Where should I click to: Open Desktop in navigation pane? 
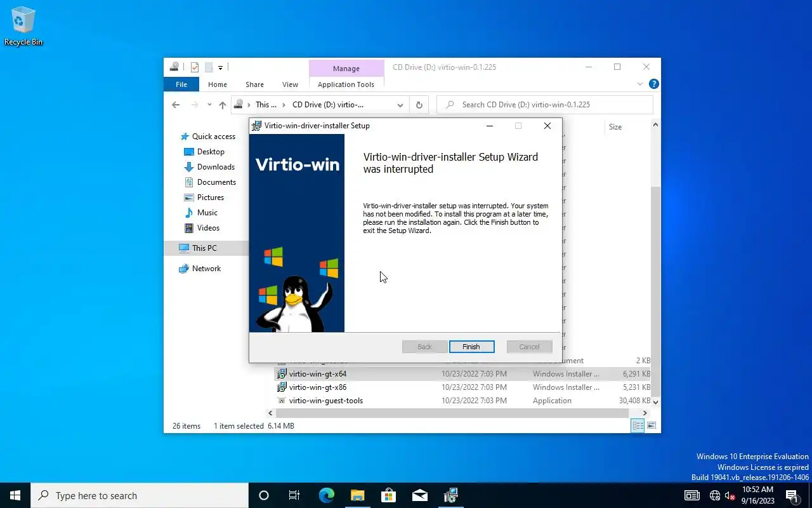pyautogui.click(x=211, y=152)
